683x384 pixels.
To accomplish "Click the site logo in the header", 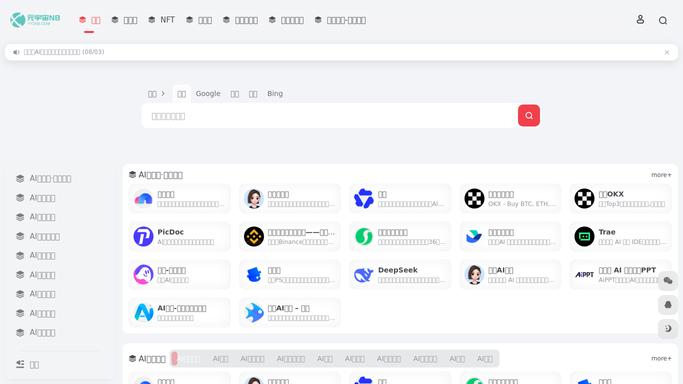I will coord(35,20).
